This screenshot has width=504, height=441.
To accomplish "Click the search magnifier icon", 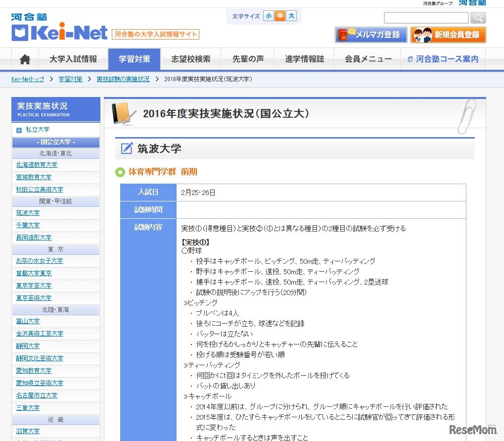I will pyautogui.click(x=477, y=18).
